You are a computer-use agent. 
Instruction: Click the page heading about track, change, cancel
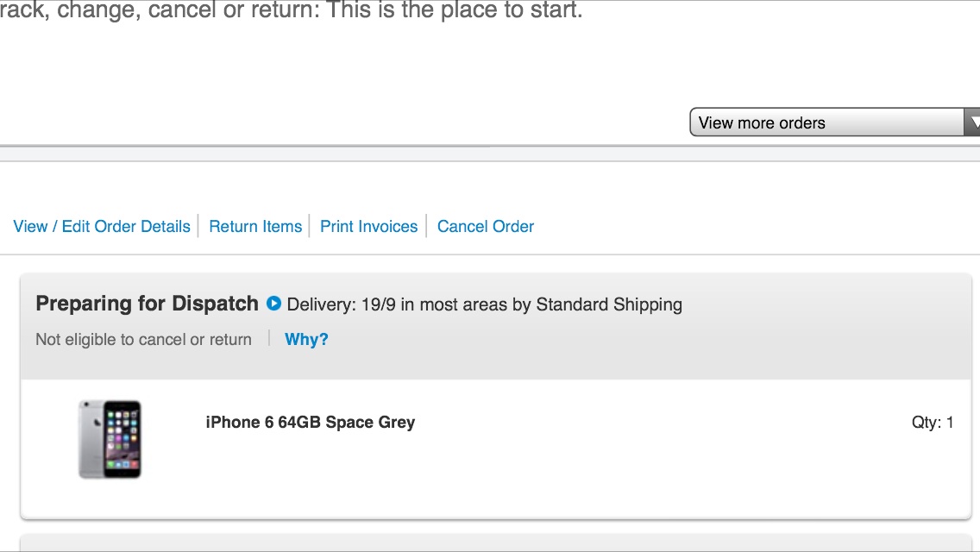point(292,10)
